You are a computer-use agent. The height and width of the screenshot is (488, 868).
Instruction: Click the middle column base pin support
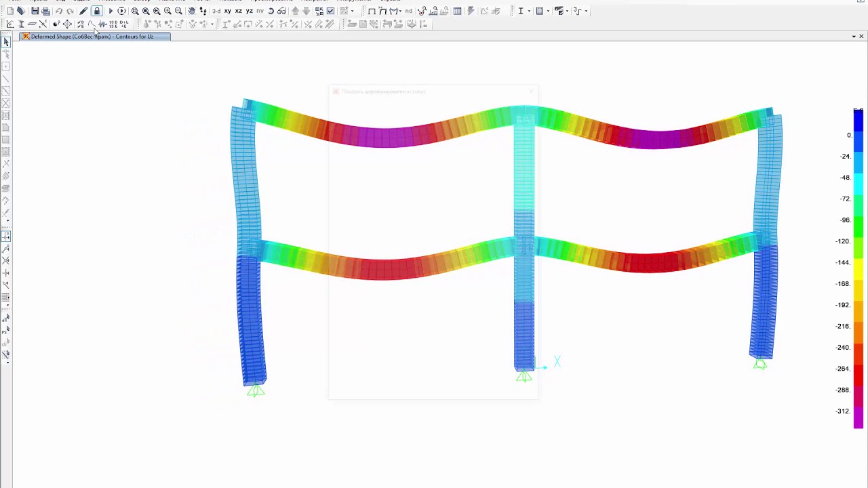(x=524, y=376)
